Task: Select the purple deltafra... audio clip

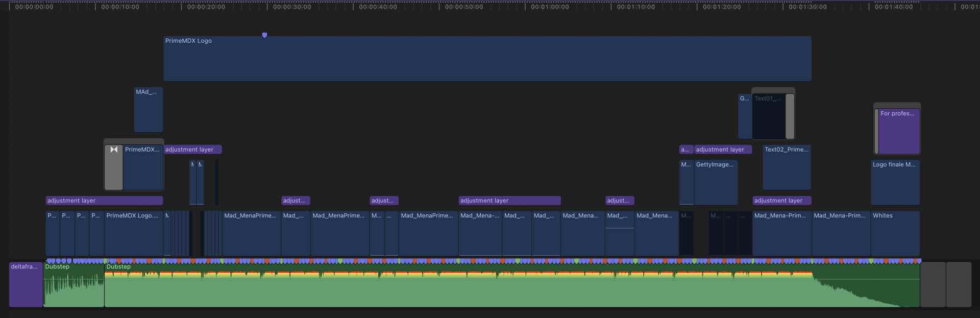Action: [x=26, y=284]
